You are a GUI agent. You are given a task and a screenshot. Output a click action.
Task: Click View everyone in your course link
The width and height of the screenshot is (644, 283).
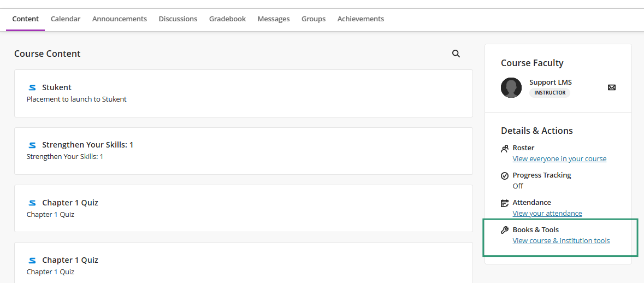559,158
